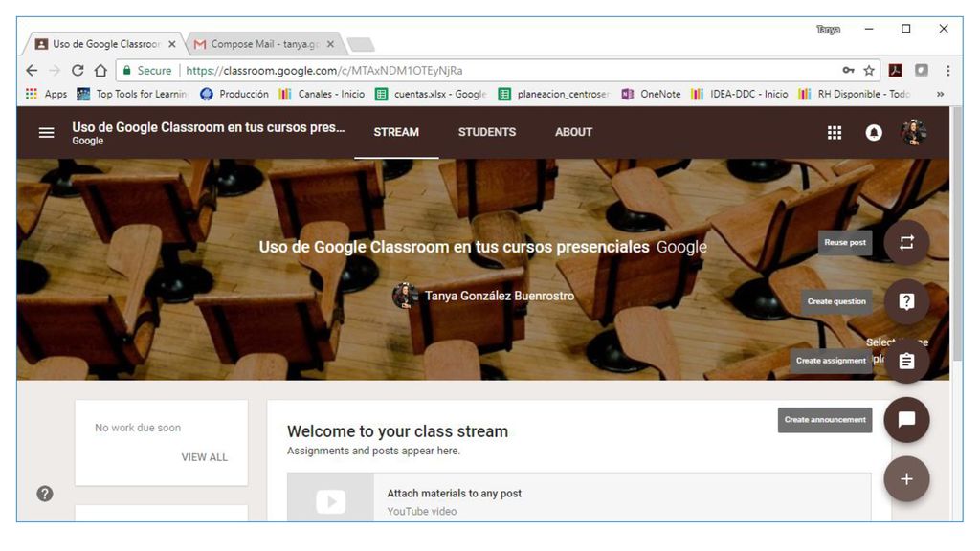Click the Create question round icon

pyautogui.click(x=906, y=301)
